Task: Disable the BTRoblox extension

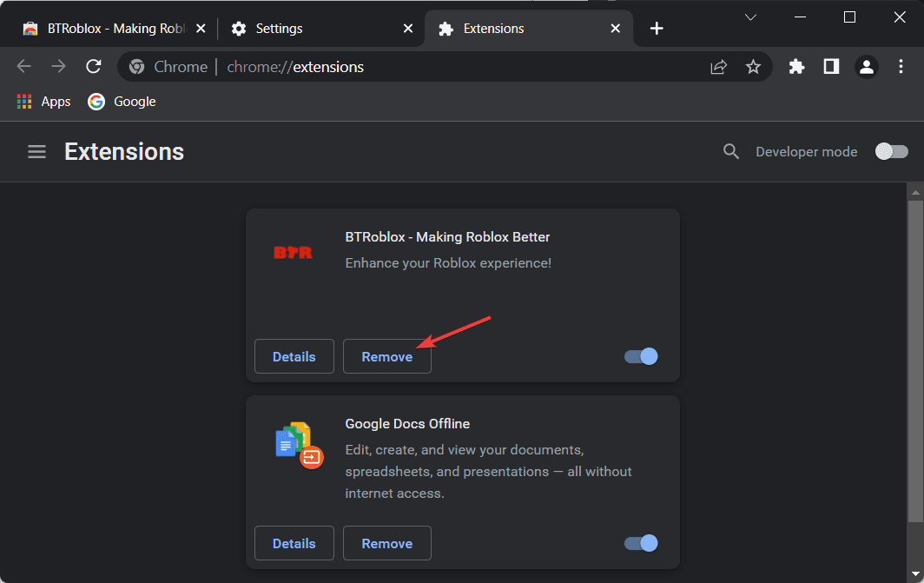Action: click(640, 356)
